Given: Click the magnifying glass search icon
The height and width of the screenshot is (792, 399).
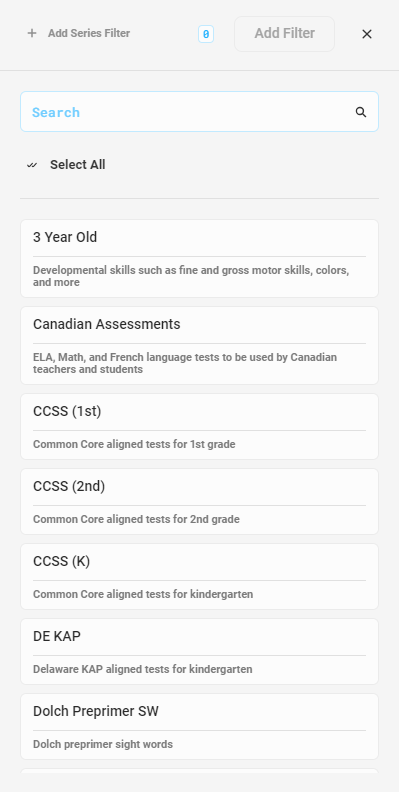Looking at the screenshot, I should pyautogui.click(x=361, y=112).
